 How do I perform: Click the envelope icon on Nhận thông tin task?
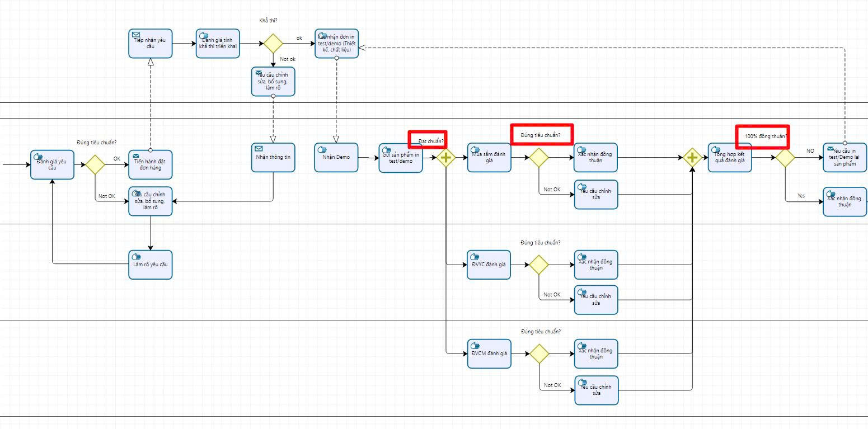(x=259, y=149)
